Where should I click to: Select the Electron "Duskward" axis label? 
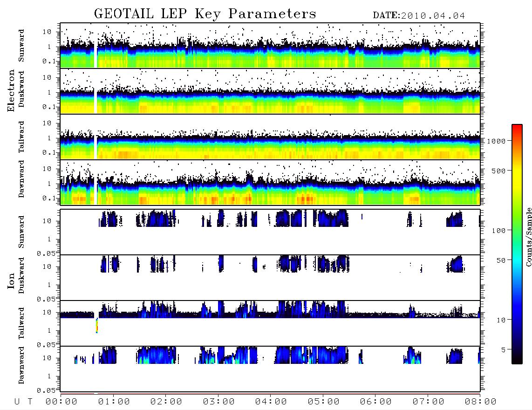21,89
